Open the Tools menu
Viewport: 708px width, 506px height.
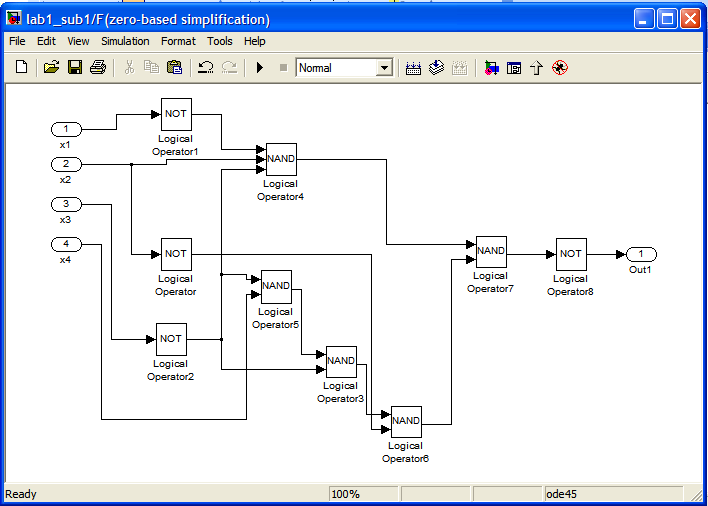click(x=219, y=41)
